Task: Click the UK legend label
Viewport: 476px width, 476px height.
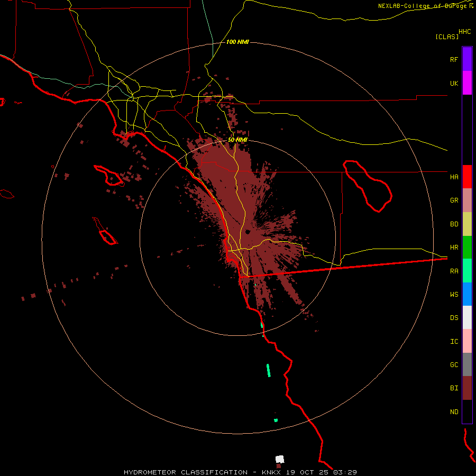Action: pos(454,83)
